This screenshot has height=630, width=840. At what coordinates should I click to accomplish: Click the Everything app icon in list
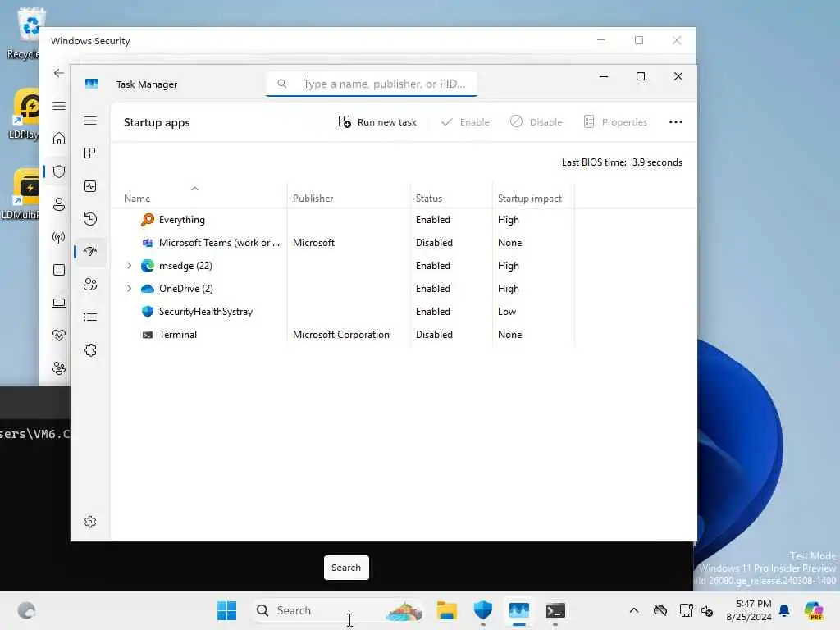[148, 220]
